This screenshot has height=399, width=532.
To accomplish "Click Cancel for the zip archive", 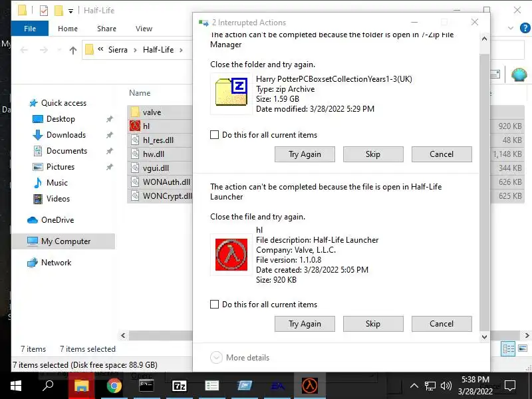I will pyautogui.click(x=442, y=154).
